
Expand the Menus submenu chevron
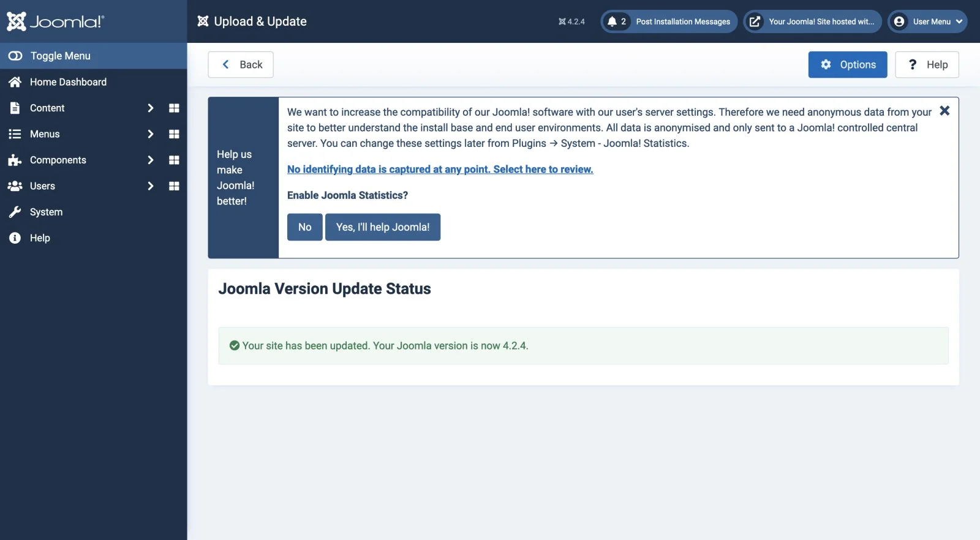click(150, 134)
